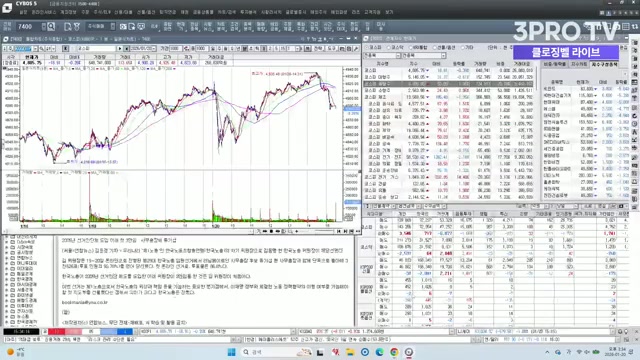The height and width of the screenshot is (360, 640).
Task: Click the document icon right of the search magnifier
Action: 68,27
